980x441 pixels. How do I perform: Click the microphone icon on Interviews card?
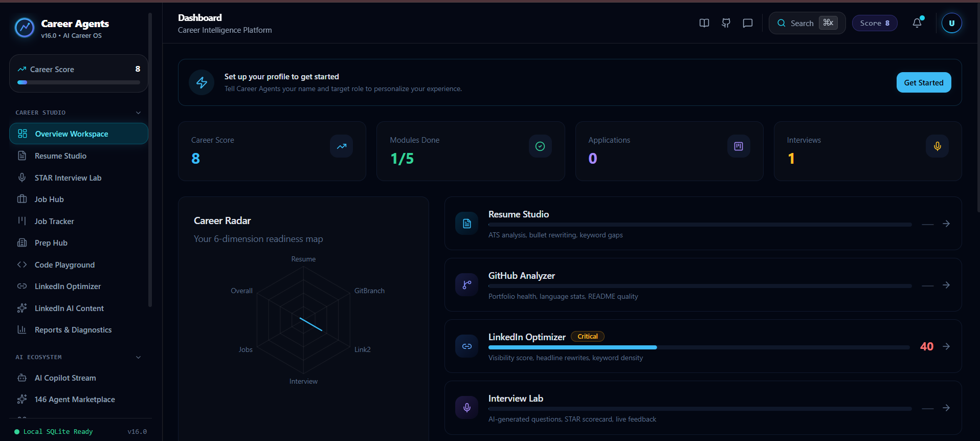click(x=937, y=146)
